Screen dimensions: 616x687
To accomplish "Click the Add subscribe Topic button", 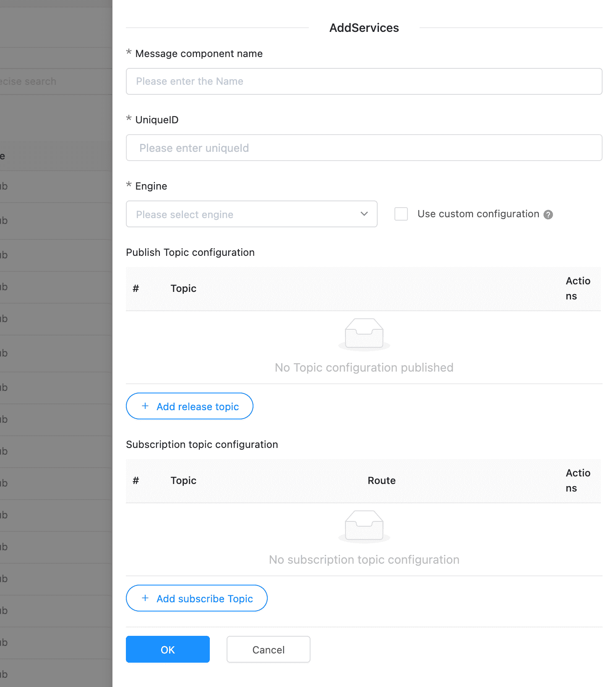I will (197, 598).
